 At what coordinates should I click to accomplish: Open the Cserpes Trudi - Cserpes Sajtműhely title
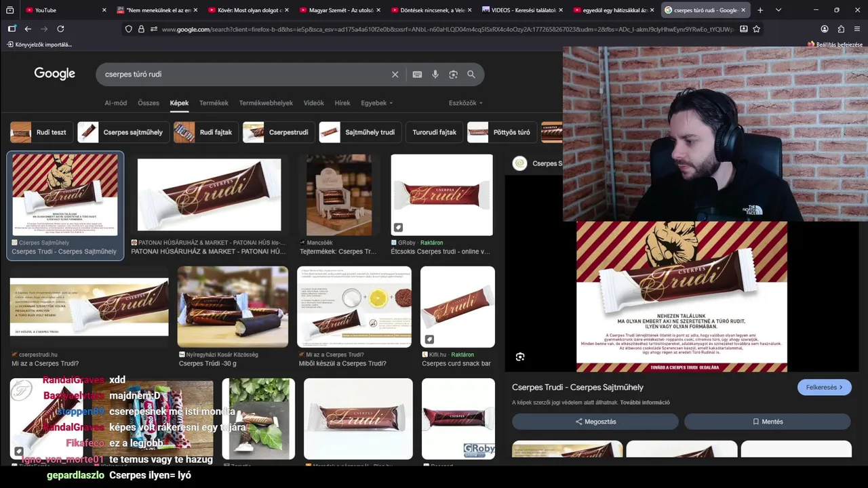point(578,388)
